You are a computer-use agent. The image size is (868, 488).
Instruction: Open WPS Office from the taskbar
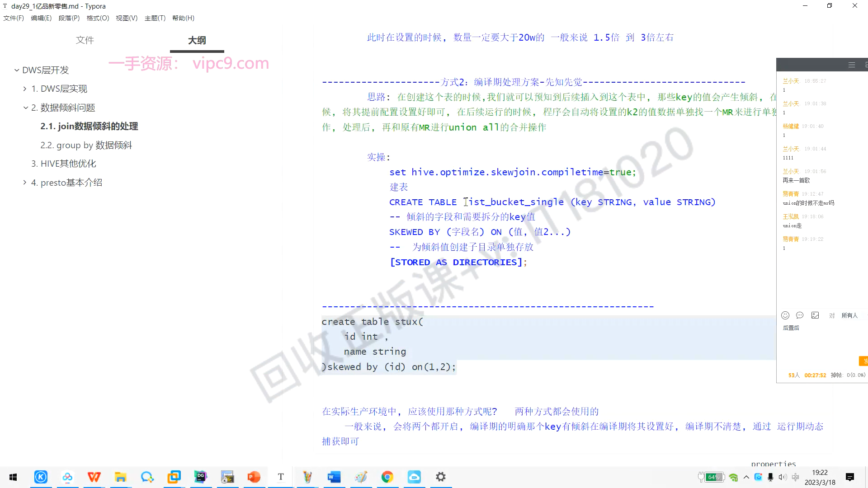tap(94, 477)
